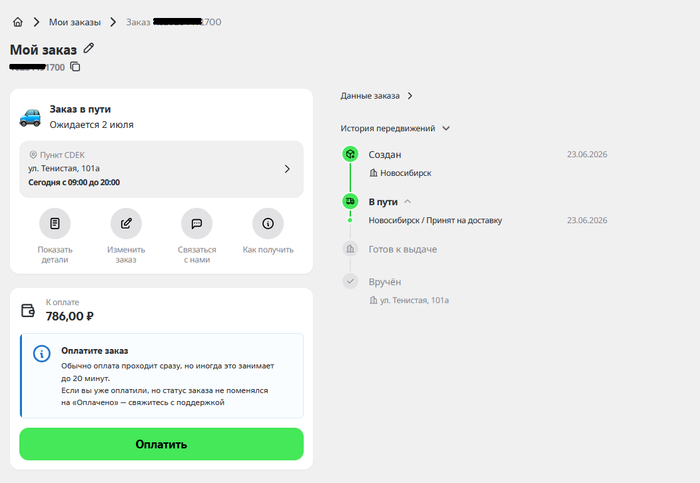Click the green Оплатить button
700x483 pixels.
pos(161,444)
